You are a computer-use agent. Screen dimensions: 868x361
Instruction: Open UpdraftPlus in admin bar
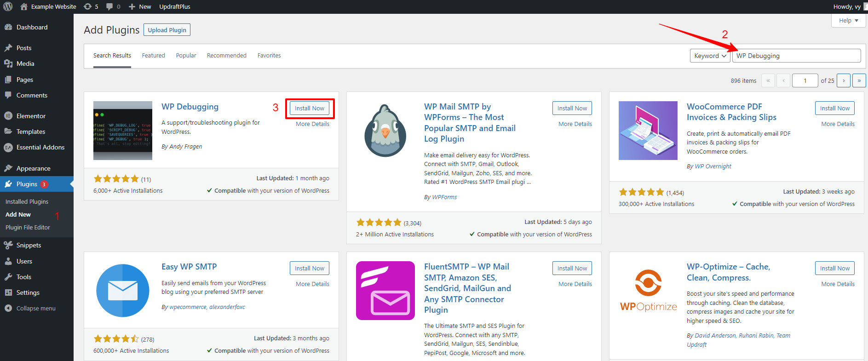175,6
